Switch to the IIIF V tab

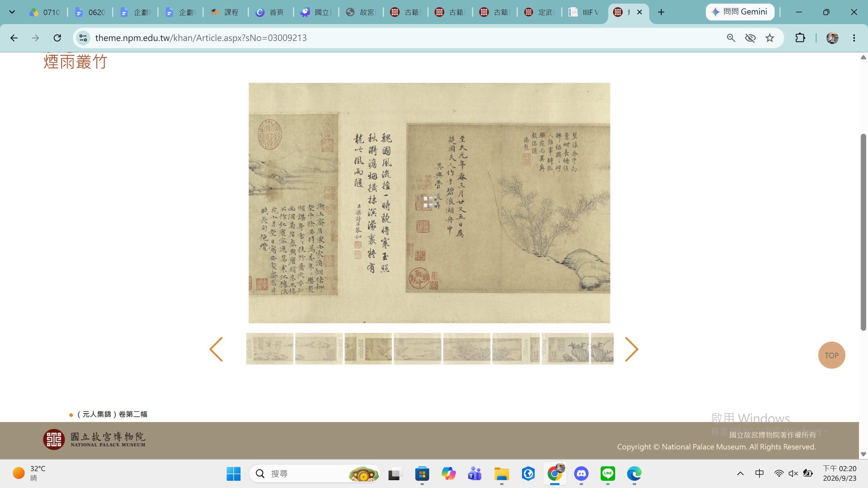click(x=584, y=12)
